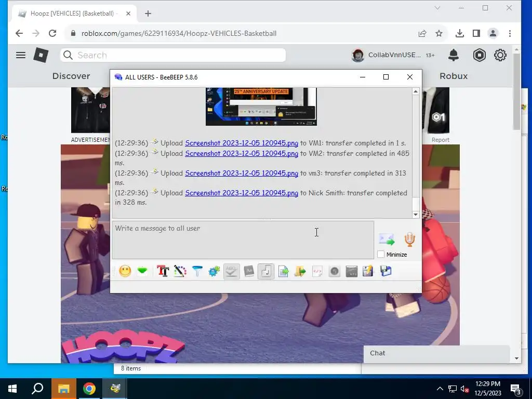This screenshot has height=399, width=532.
Task: Click the shared screenshot thumbnail in chat
Action: [261, 107]
